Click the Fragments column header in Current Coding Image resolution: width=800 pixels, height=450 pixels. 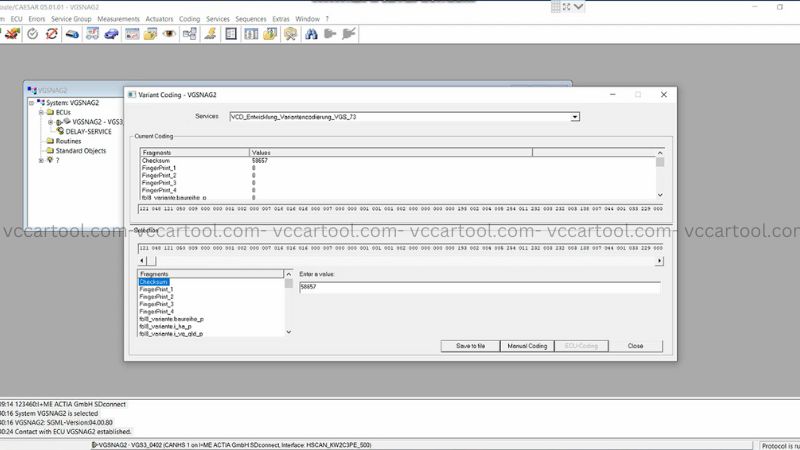point(194,153)
